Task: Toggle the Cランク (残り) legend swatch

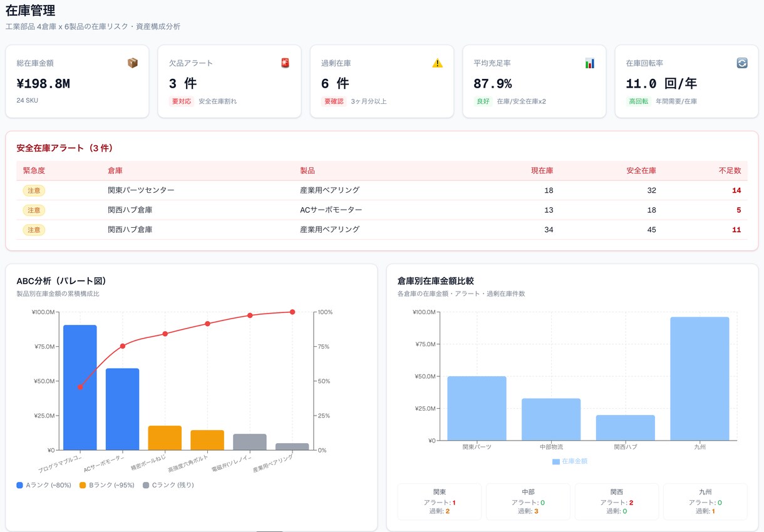Action: pos(147,485)
